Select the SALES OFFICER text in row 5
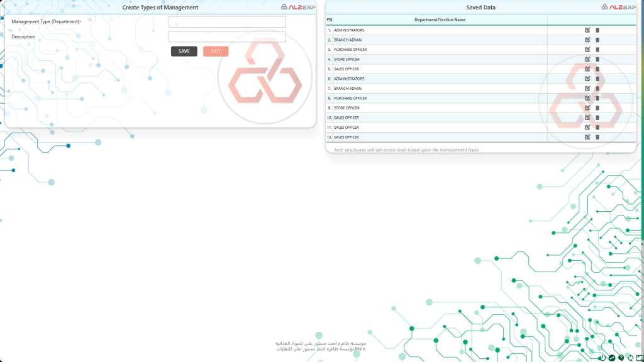Screen dimensions: 644x362 click(347, 69)
